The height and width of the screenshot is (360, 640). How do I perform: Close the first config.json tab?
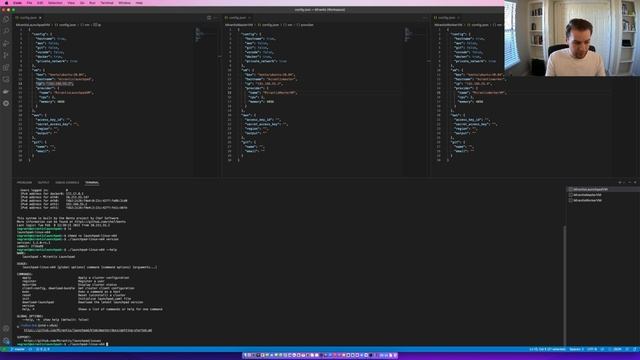[x=40, y=18]
